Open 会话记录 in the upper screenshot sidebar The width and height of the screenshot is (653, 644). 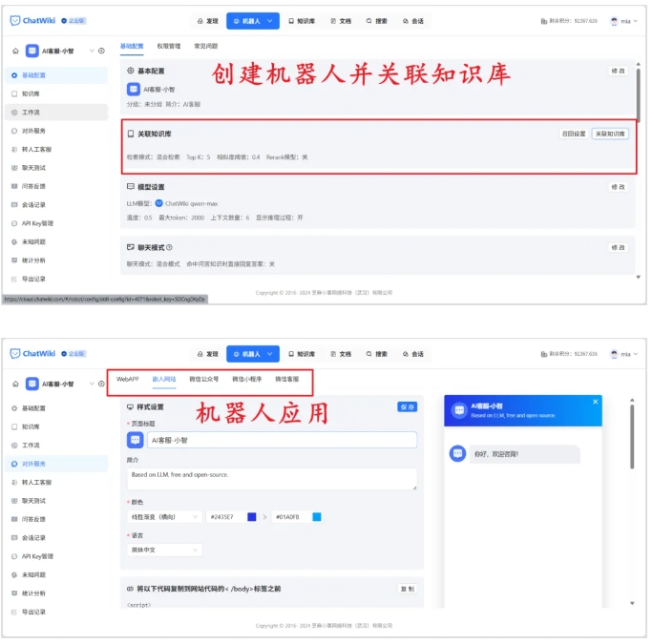[x=56, y=205]
